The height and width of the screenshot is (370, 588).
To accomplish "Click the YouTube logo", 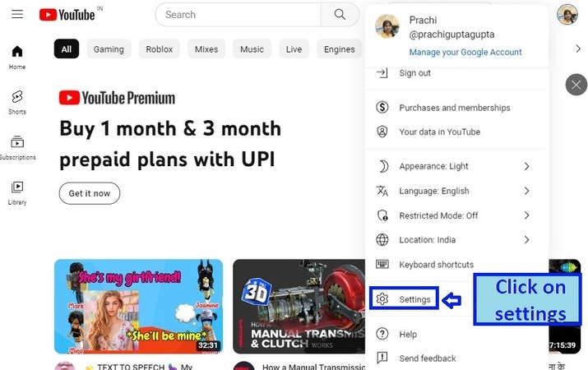I will 67,15.
